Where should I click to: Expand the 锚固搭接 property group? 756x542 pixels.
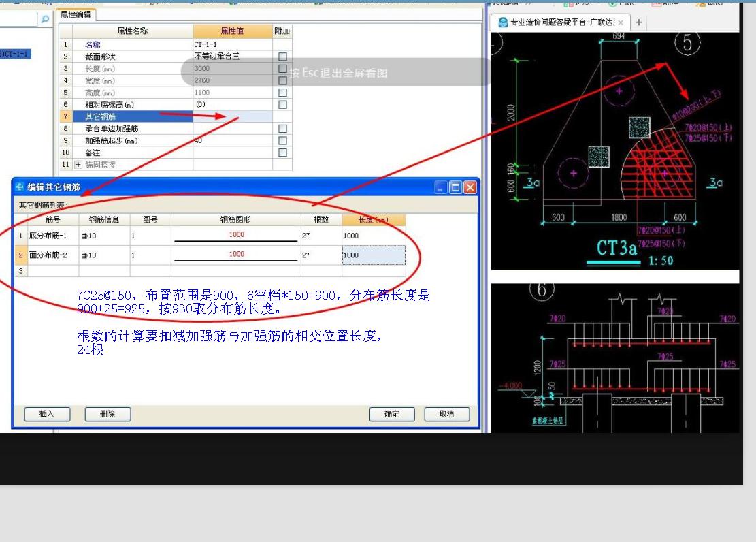(x=78, y=165)
